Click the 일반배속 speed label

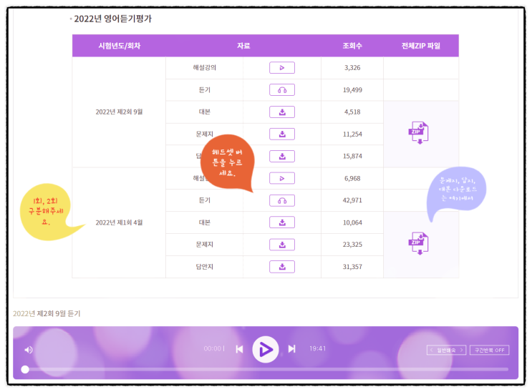pos(447,350)
